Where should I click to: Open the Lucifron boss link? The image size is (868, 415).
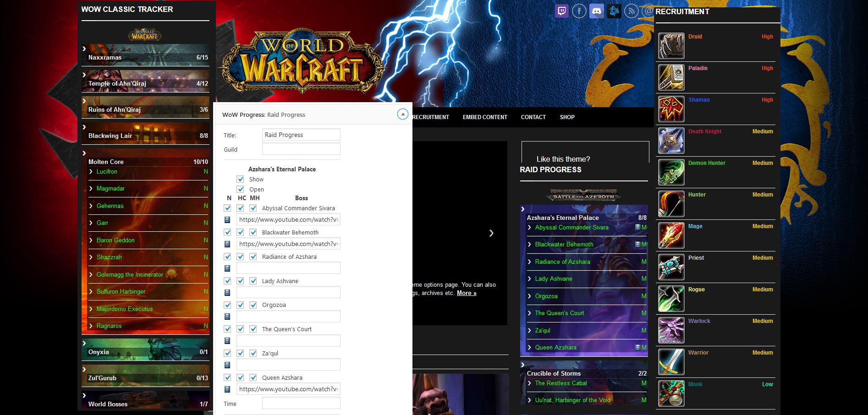[107, 172]
